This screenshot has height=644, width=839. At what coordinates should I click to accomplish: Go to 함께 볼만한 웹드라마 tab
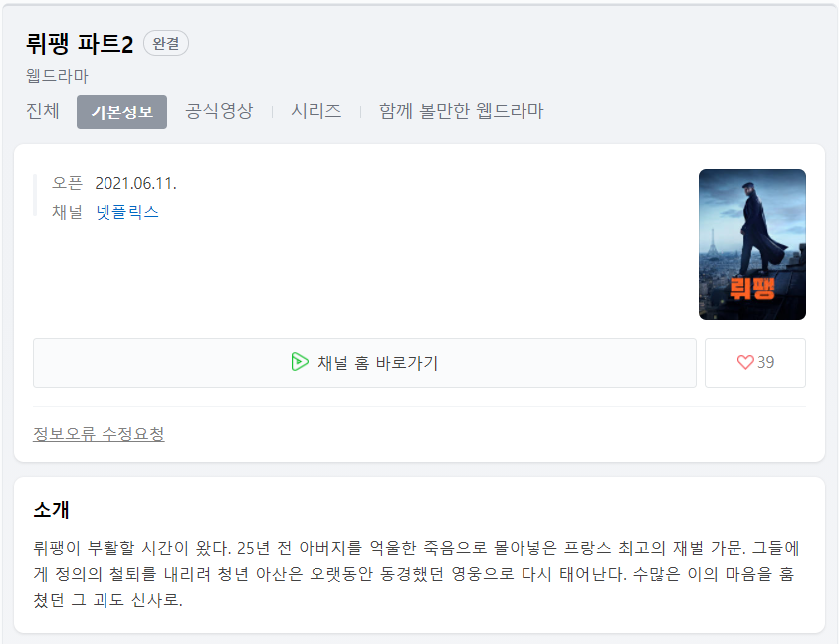coord(461,111)
